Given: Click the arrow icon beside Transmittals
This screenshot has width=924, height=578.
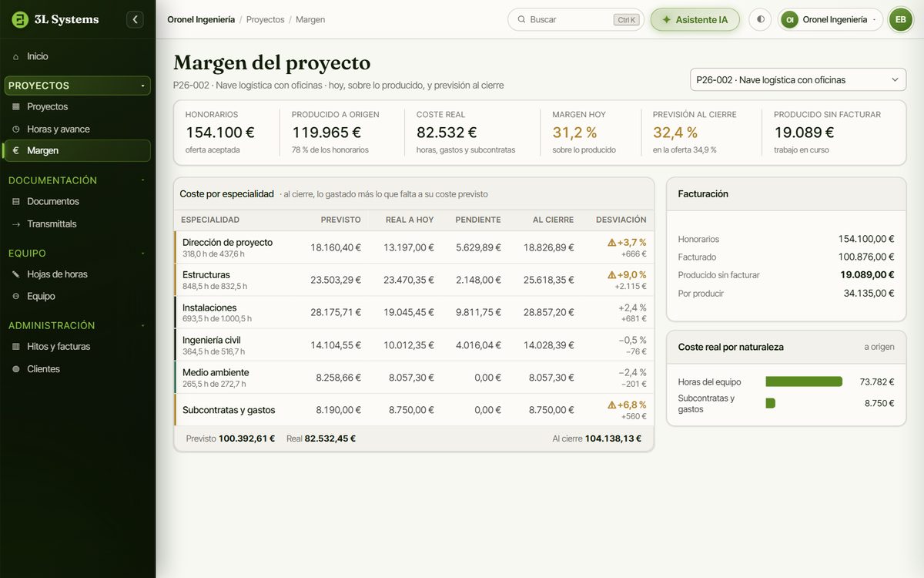Looking at the screenshot, I should point(16,223).
